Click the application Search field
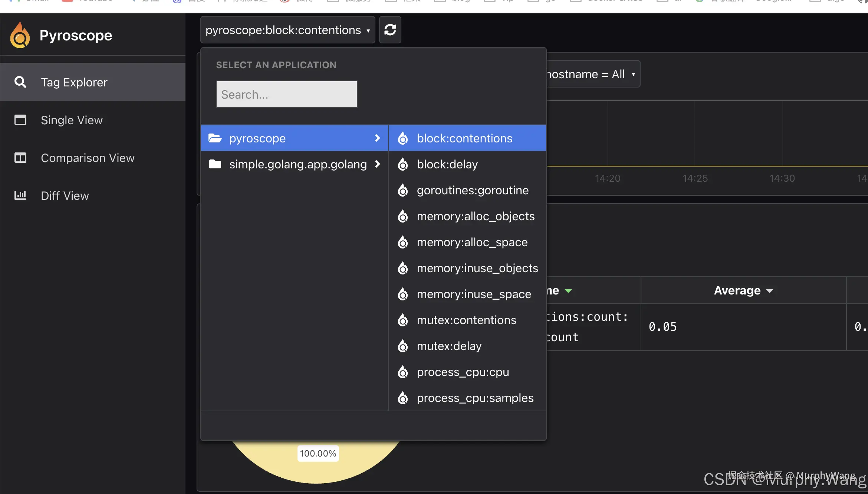Screen dimensions: 868x494 (286, 95)
